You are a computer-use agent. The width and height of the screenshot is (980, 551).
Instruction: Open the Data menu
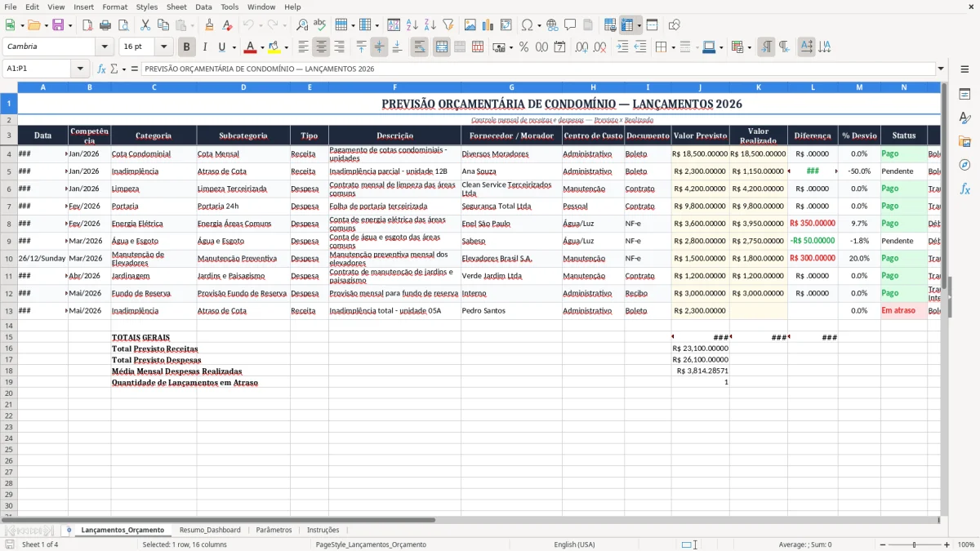click(203, 7)
